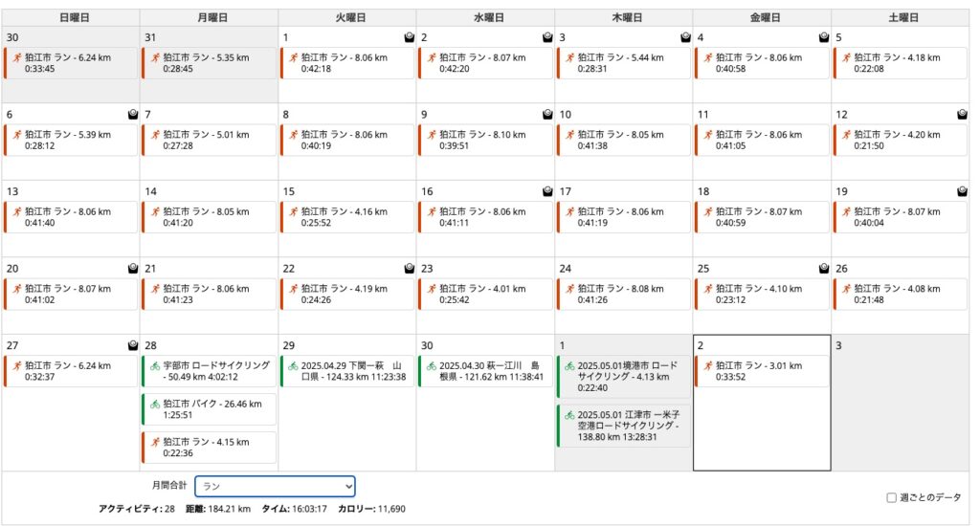Click the run icon on the 6.24 km 0:33:45 activity
The image size is (980, 526).
click(x=17, y=57)
